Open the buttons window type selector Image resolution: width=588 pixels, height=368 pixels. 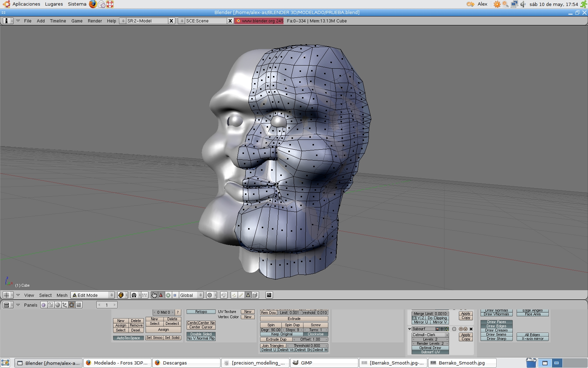(8, 305)
